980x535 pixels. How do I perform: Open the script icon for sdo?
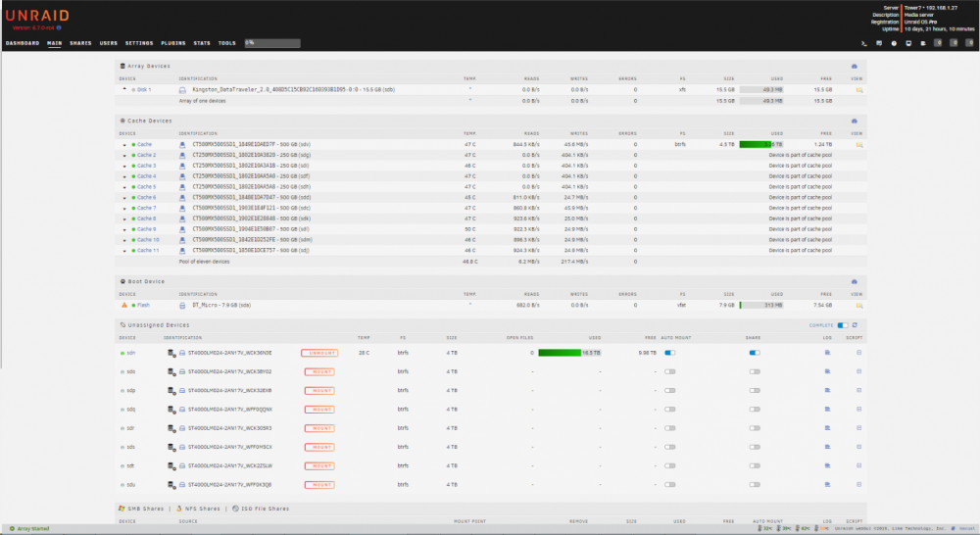coord(858,371)
